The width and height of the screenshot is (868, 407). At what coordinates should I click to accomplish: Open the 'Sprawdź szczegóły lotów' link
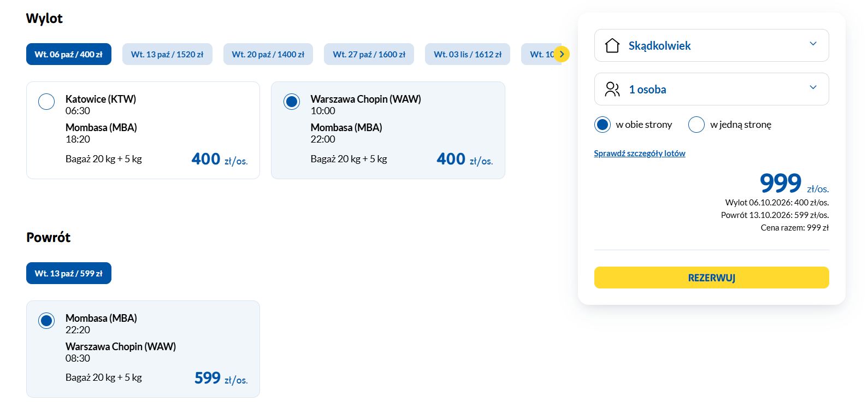(x=640, y=154)
